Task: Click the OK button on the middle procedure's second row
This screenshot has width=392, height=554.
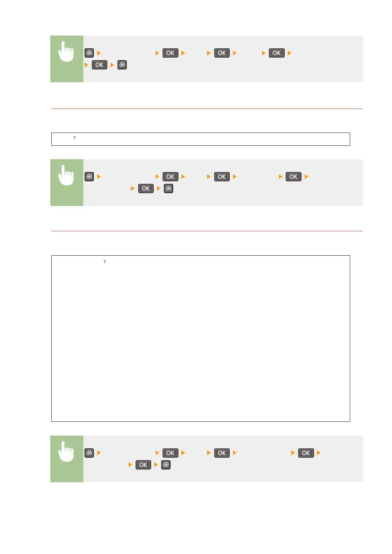Action: click(146, 189)
